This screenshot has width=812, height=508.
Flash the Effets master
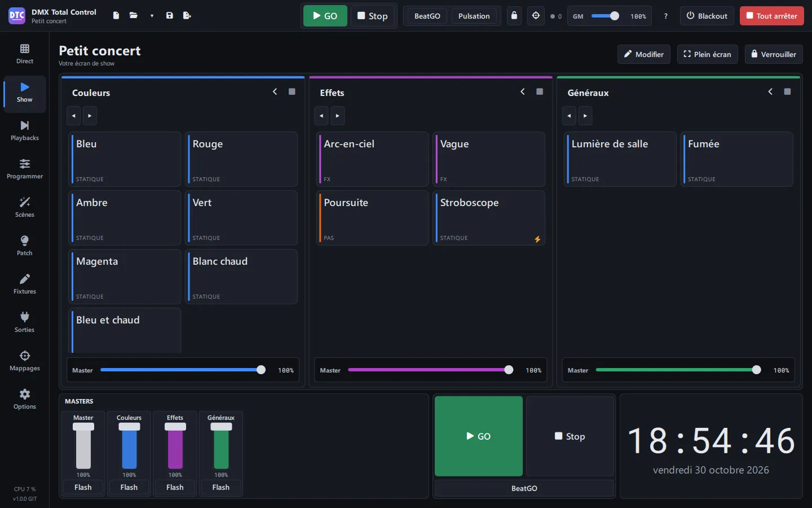[175, 487]
